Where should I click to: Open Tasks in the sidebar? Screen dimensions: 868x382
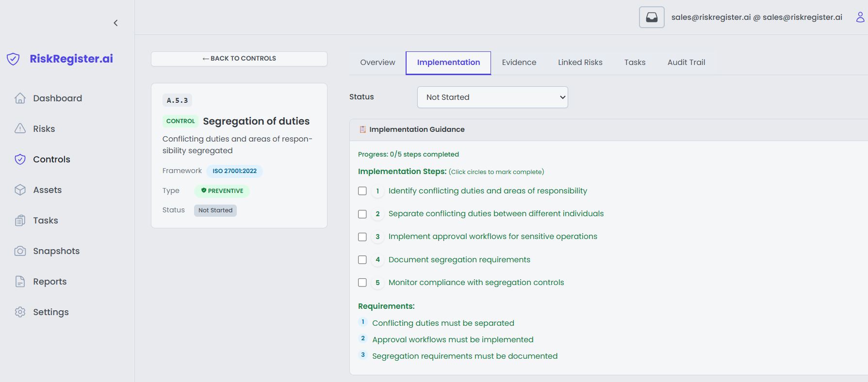(45, 221)
